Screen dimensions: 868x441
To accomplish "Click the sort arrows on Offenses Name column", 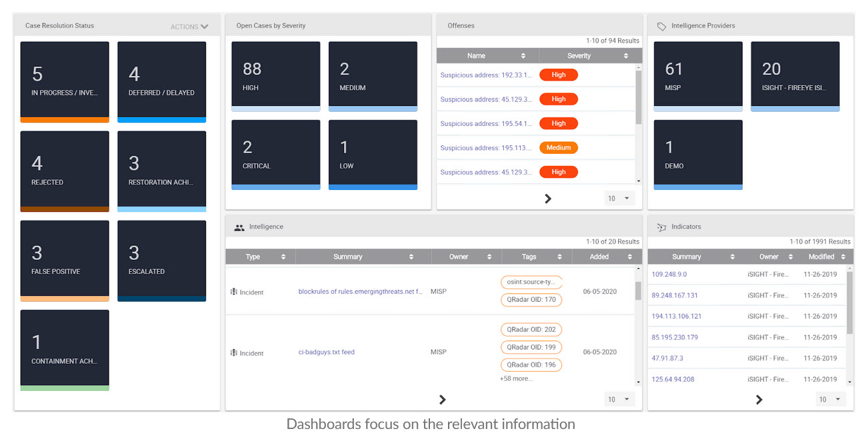I will click(x=523, y=56).
